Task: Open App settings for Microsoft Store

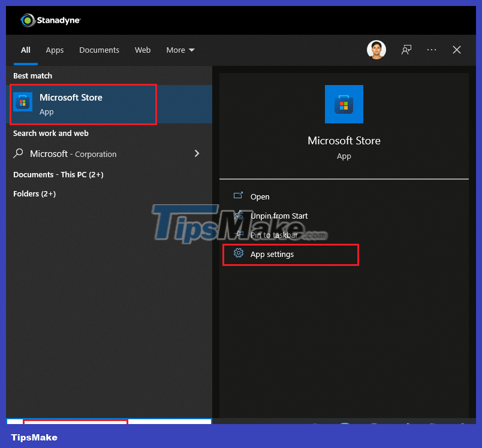Action: coord(272,254)
